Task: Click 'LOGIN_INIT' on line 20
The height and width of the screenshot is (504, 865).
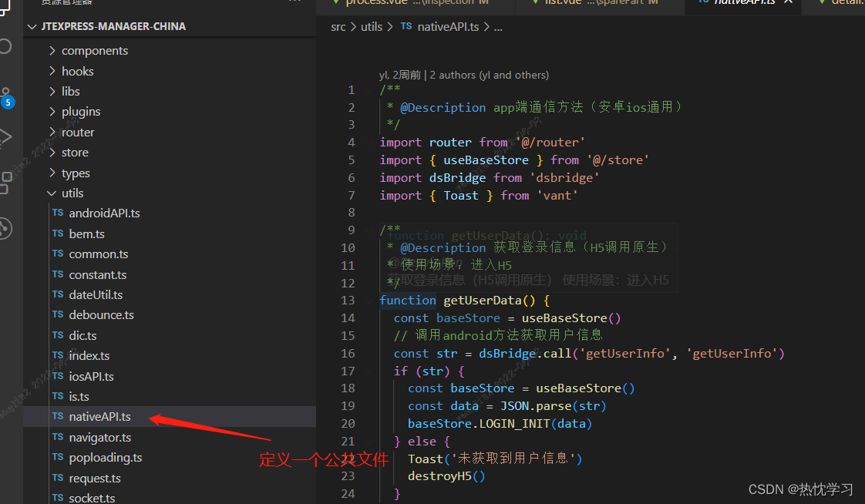Action: pyautogui.click(x=515, y=424)
